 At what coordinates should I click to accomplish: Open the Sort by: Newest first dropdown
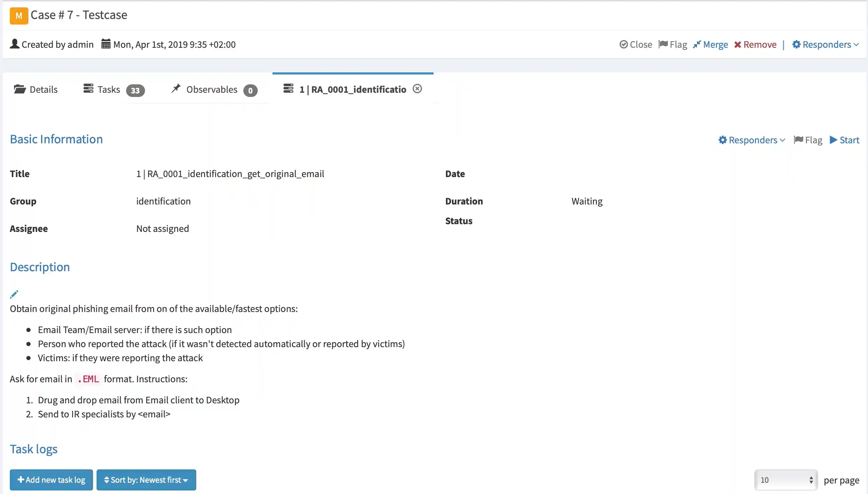[x=146, y=480]
